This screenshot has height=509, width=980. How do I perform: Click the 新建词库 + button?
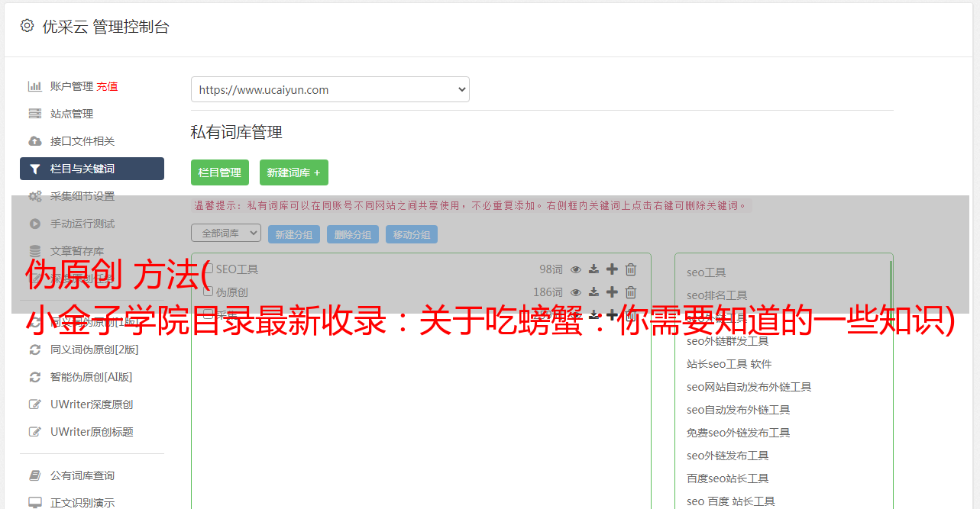(294, 172)
